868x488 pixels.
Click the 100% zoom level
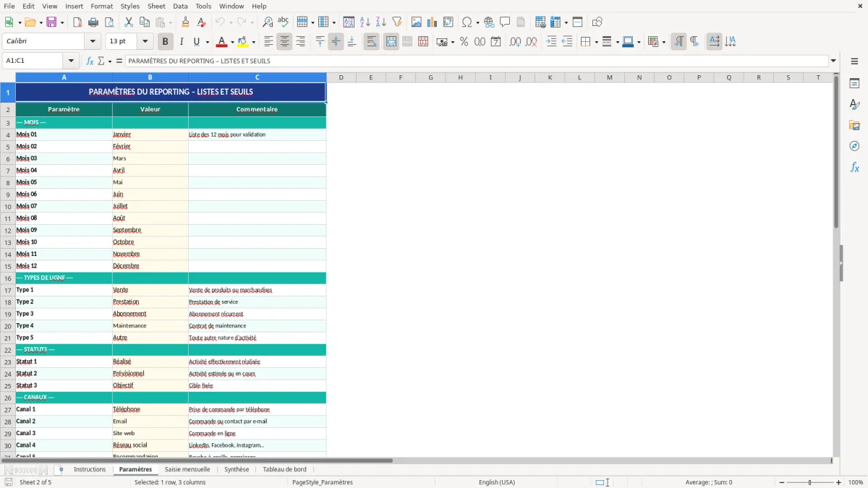pos(856,482)
